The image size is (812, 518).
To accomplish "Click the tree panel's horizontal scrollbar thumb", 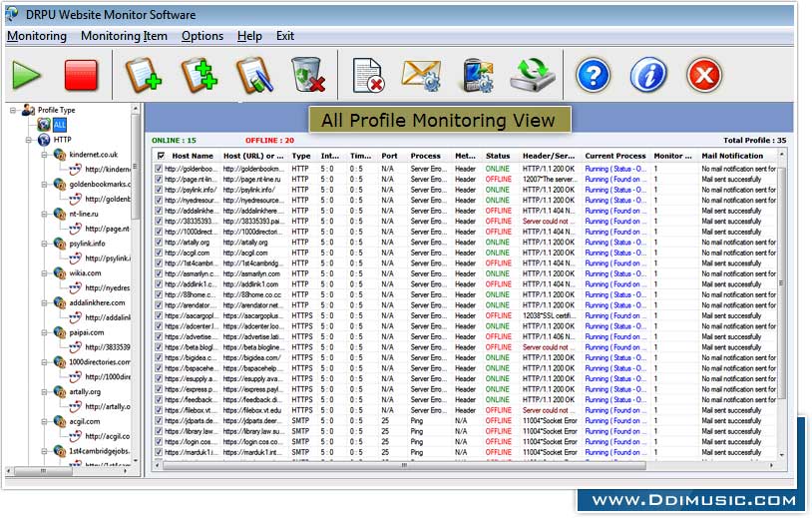I will (x=43, y=471).
